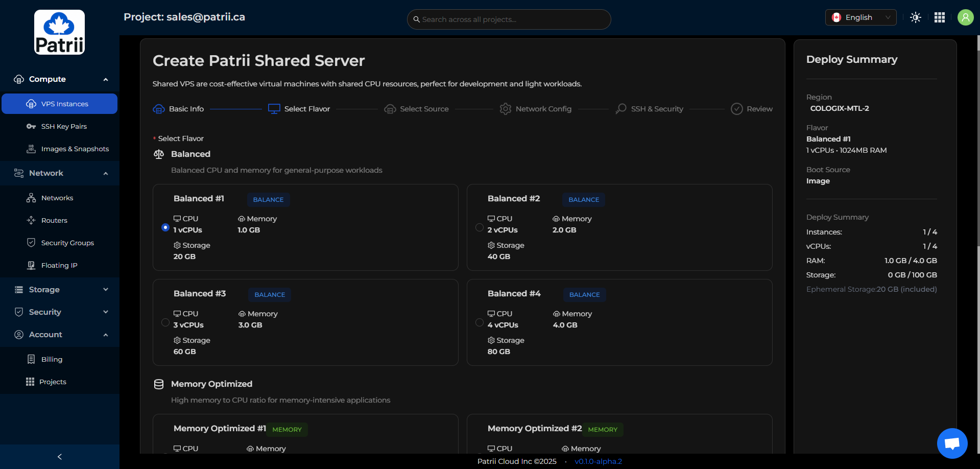Choose the Balanced #4 flavor radio button
The height and width of the screenshot is (469, 980).
click(479, 322)
